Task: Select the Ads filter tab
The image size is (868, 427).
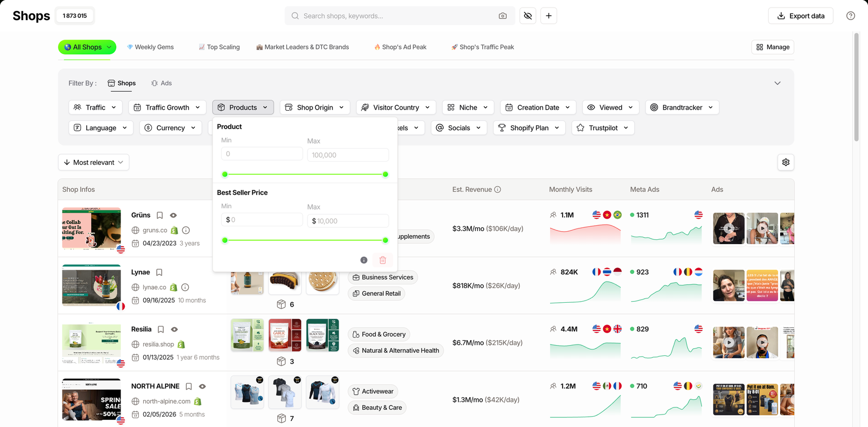Action: (162, 83)
